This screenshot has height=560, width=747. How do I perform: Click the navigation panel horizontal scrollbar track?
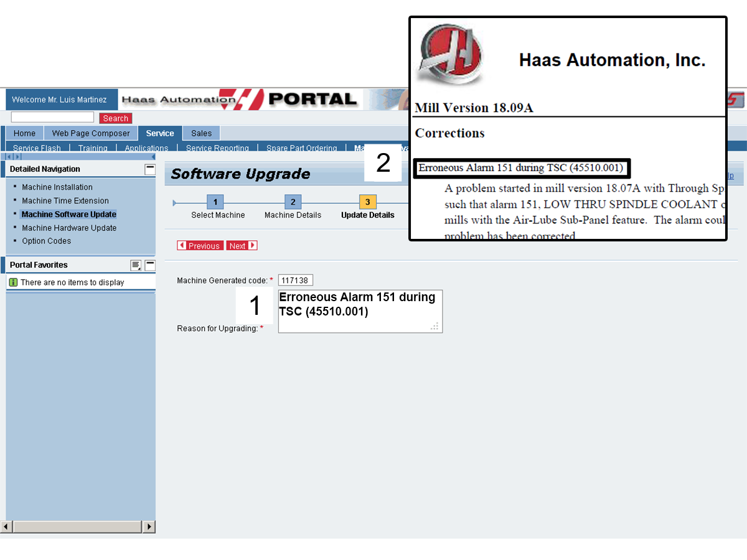click(78, 527)
